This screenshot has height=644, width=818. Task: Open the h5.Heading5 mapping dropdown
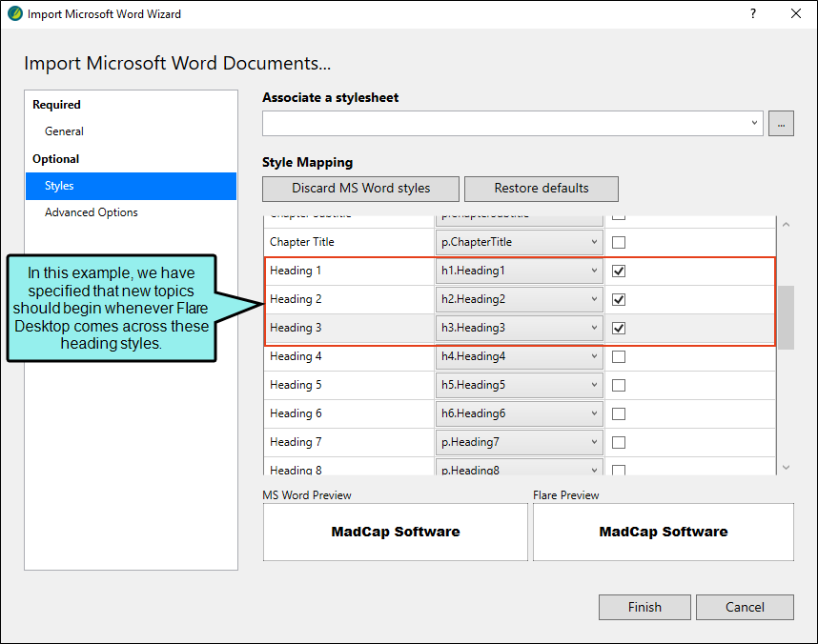519,386
